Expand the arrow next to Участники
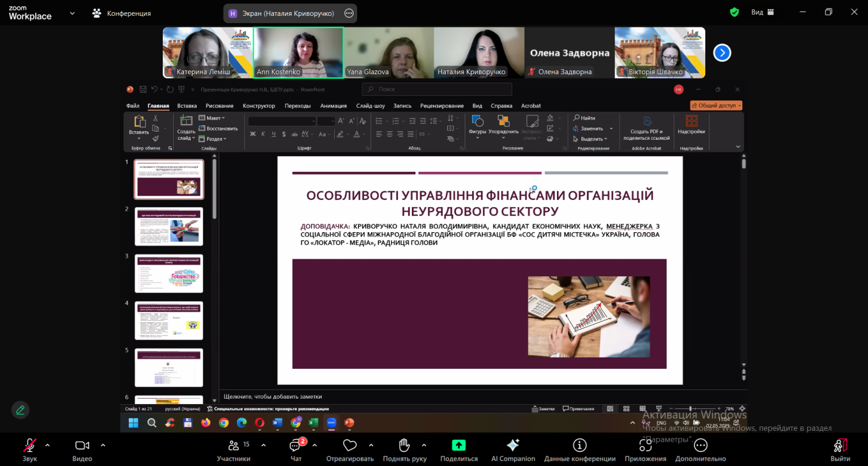 point(263,445)
